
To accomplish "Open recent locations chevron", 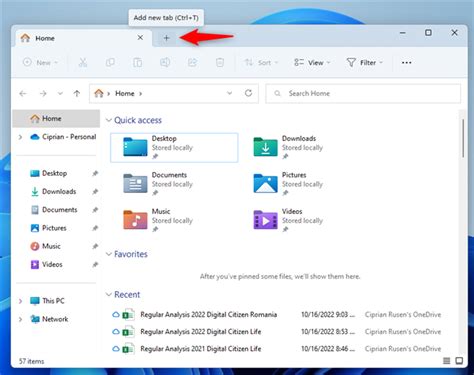I will pos(60,94).
